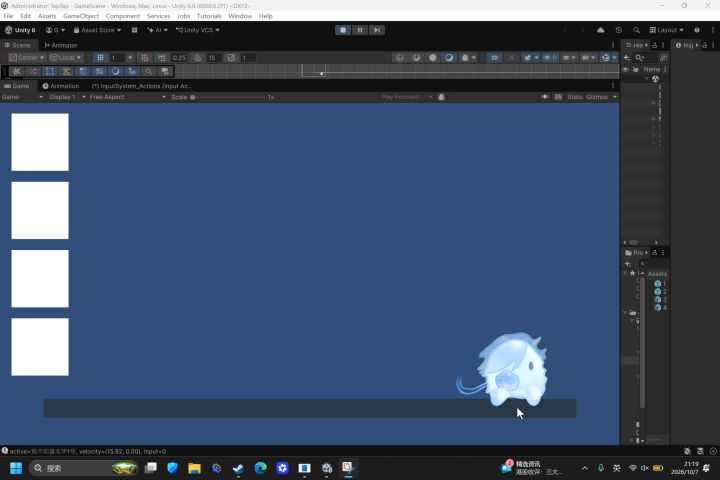Open the Local rotation mode dropdown

(x=66, y=57)
